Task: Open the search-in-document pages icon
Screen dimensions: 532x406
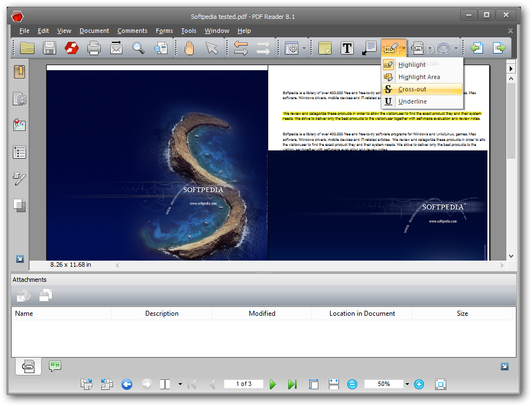Action: (161, 48)
